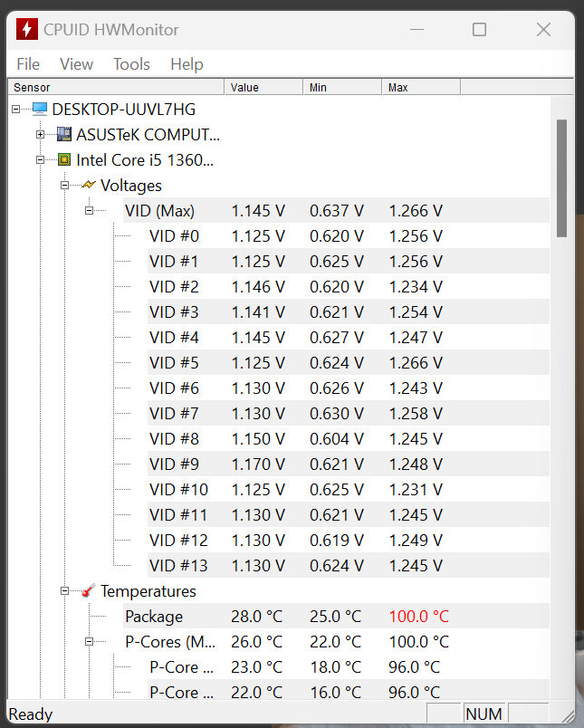Viewport: 584px width, 728px height.
Task: Select the VID #4 row
Action: coord(349,337)
